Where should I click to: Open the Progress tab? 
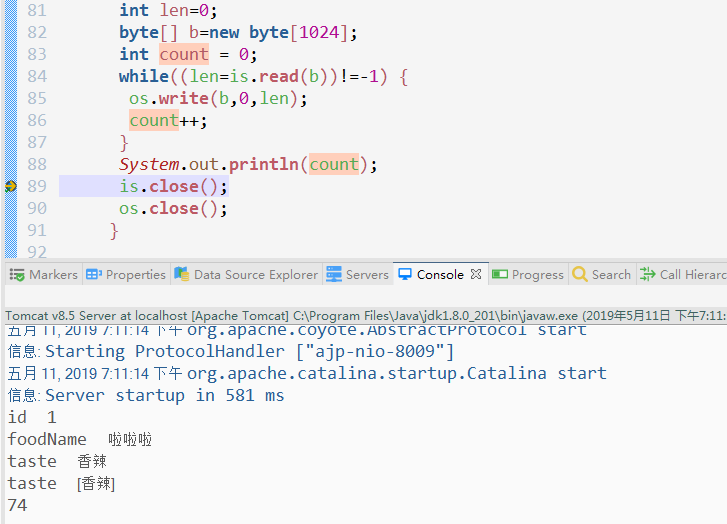point(528,275)
